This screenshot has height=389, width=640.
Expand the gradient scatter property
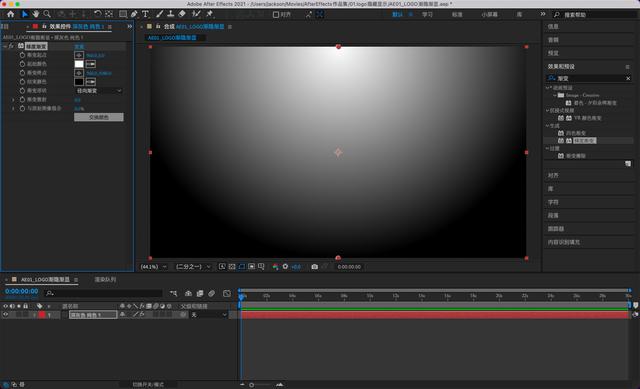coord(13,100)
